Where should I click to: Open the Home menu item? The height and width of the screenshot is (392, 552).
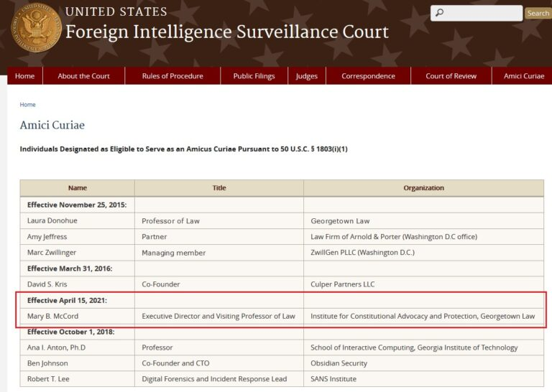point(25,76)
